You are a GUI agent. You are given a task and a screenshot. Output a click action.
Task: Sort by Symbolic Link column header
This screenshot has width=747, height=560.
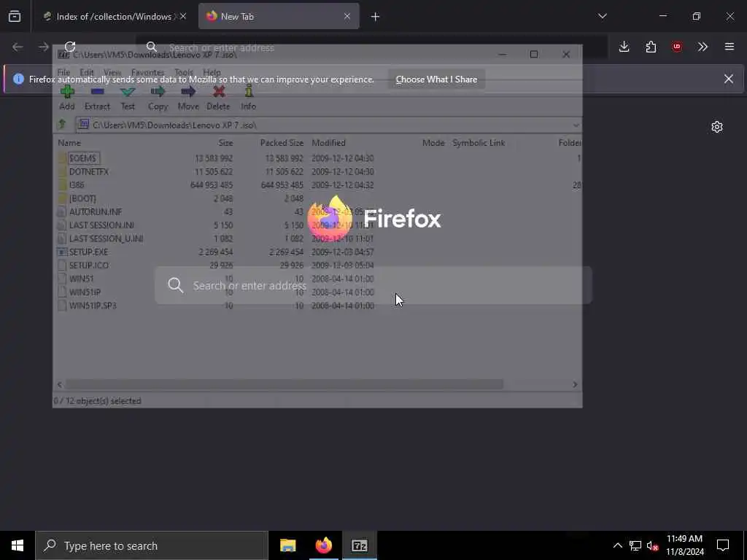tap(479, 143)
